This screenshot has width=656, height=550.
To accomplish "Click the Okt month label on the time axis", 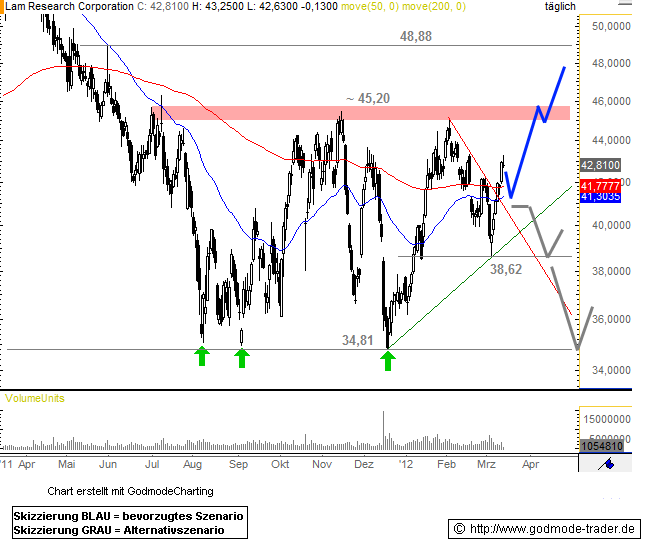I will pos(281,465).
